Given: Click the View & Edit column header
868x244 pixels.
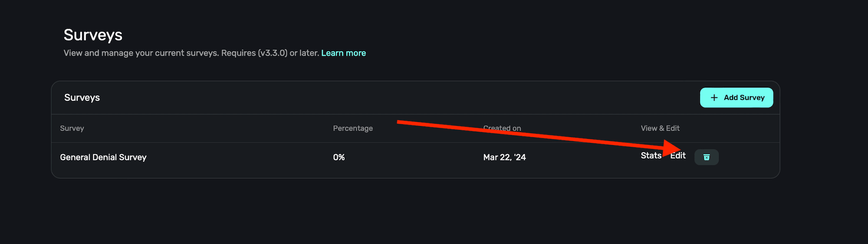Looking at the screenshot, I should (660, 129).
